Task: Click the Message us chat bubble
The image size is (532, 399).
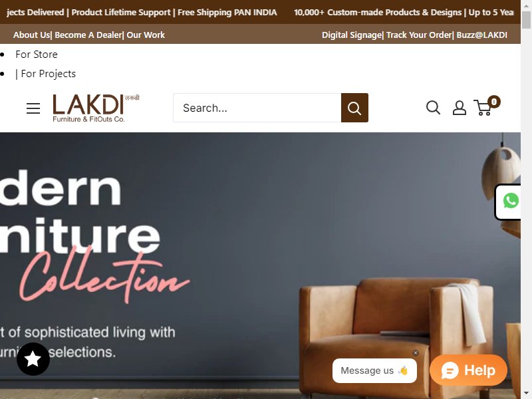Action: (374, 370)
